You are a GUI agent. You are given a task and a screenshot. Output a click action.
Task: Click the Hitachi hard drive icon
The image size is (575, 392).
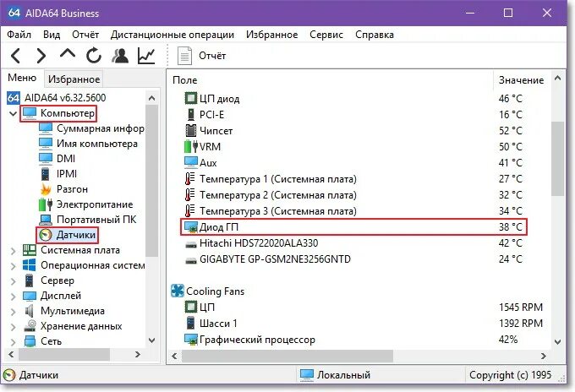click(191, 244)
